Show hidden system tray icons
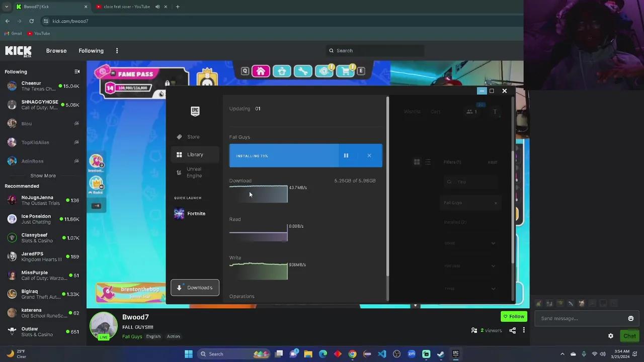The image size is (644, 362). [x=562, y=354]
